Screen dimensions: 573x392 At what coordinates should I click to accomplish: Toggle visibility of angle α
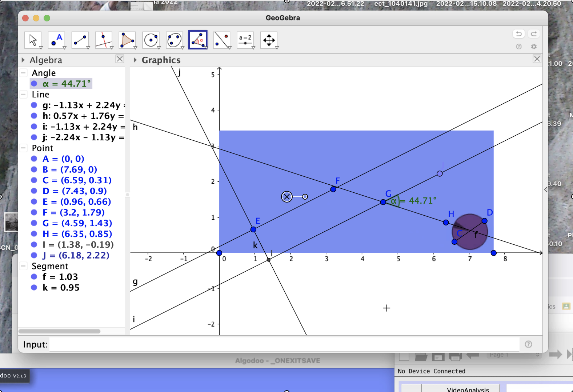[34, 84]
